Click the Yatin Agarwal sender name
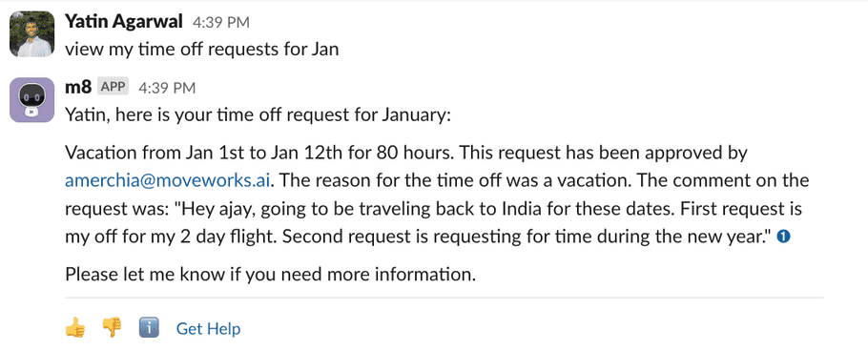Screen dimensions: 868x351 123,22
